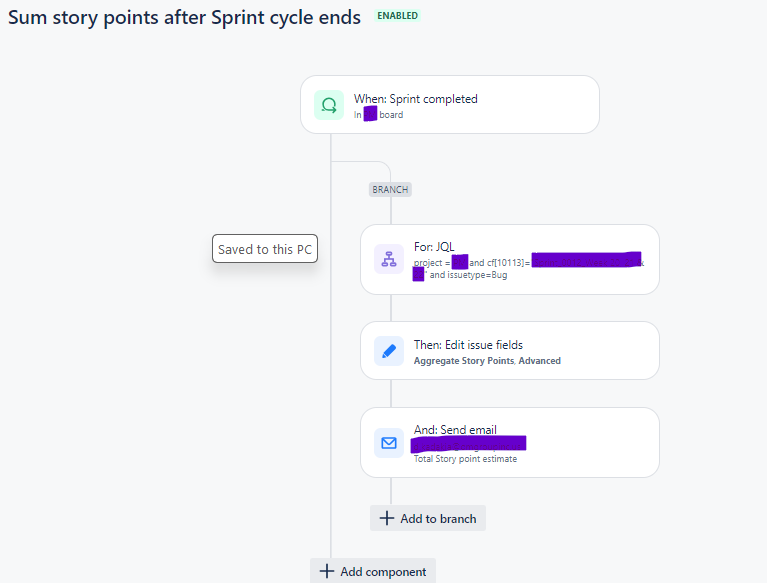Image resolution: width=767 pixels, height=583 pixels.
Task: Click the Sprint completed trigger icon
Action: 329,104
